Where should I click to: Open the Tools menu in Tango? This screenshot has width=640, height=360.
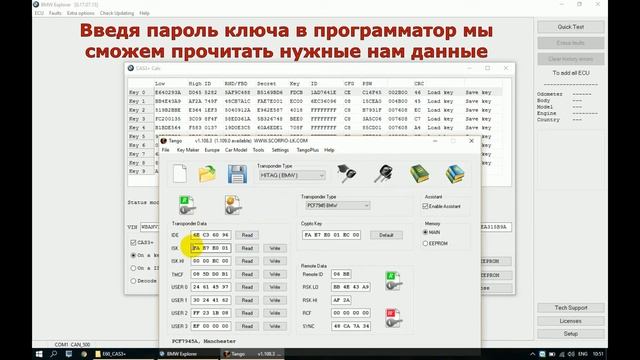point(258,150)
